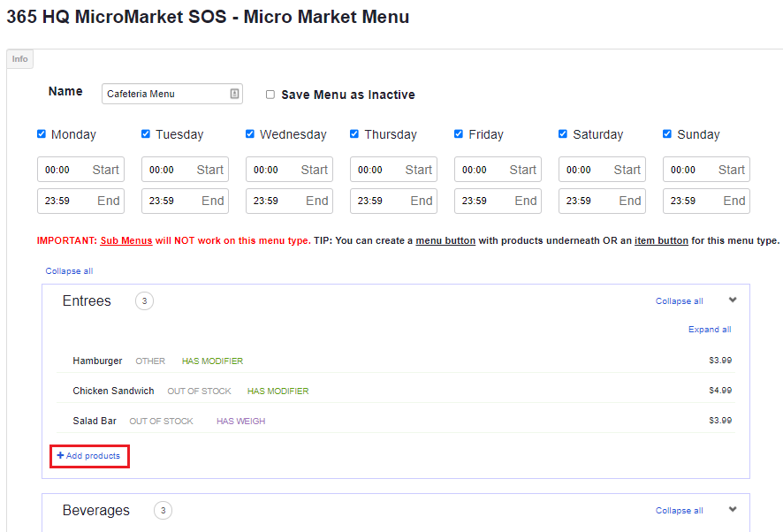Click Hamburger HAS MODIFIER tag
Viewport: 783px width, 532px height.
212,361
